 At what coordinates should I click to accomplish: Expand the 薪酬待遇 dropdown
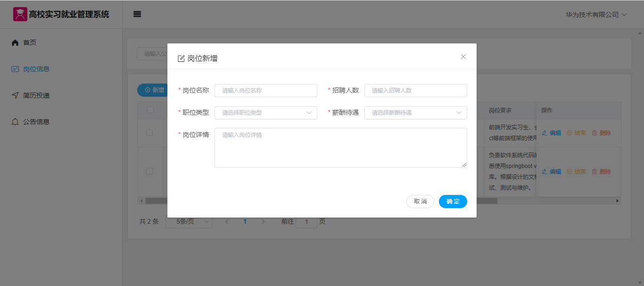(415, 113)
